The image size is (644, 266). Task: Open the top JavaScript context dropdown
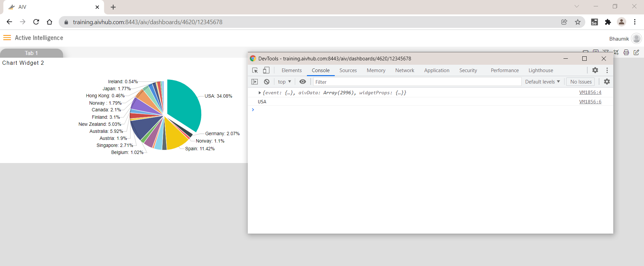tap(284, 82)
